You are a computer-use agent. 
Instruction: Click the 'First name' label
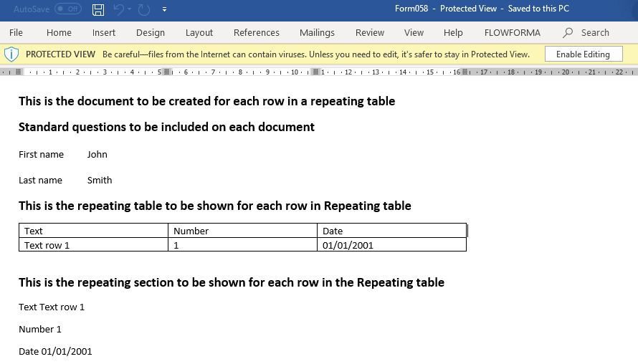(x=41, y=155)
